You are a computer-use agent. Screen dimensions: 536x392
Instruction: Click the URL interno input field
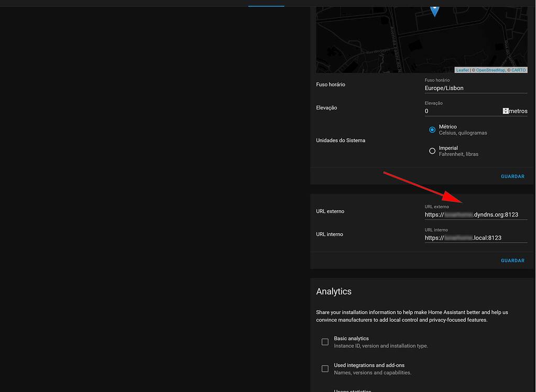[x=475, y=237]
